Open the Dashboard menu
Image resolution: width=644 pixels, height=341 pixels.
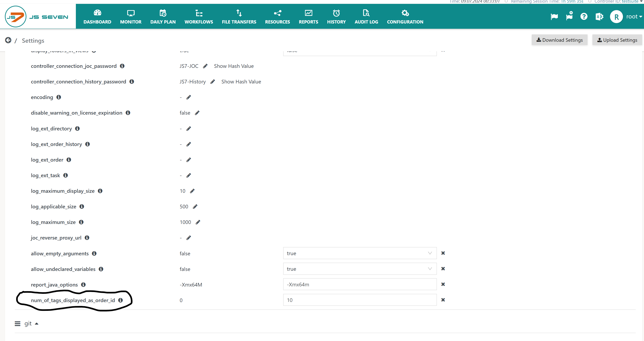(x=97, y=17)
